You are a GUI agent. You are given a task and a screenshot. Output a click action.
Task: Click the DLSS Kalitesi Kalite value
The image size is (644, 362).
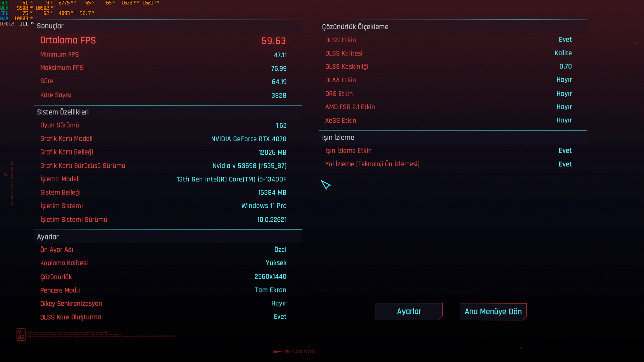(x=563, y=53)
